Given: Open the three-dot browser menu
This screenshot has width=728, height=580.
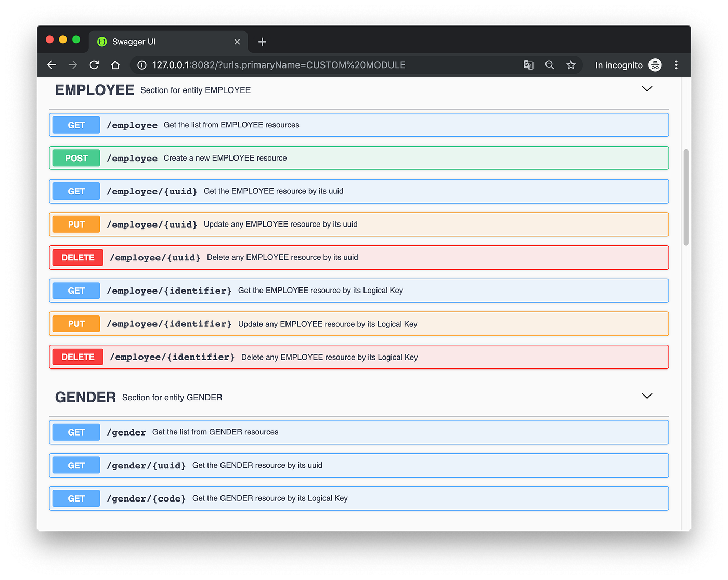Looking at the screenshot, I should tap(676, 64).
